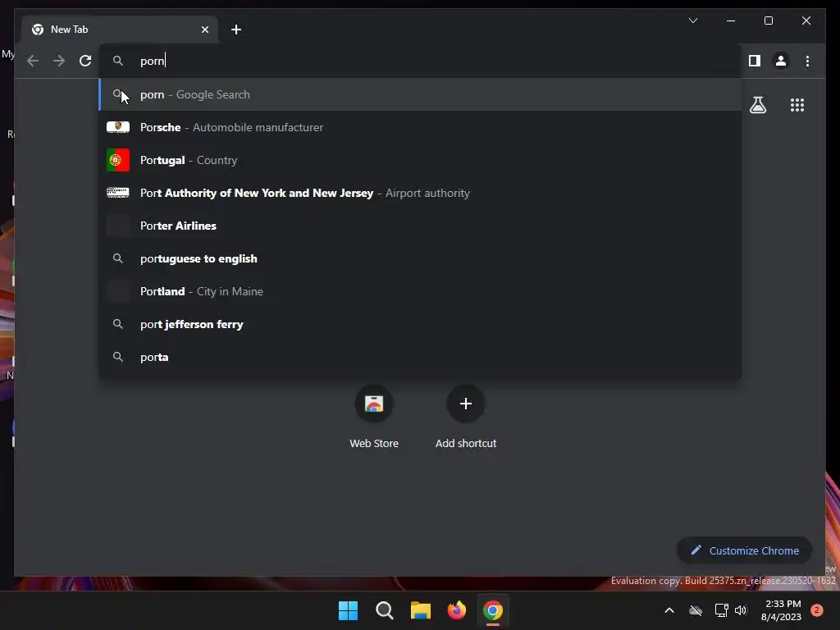Viewport: 840px width, 630px height.
Task: Select the New Tab tab
Action: (x=120, y=30)
